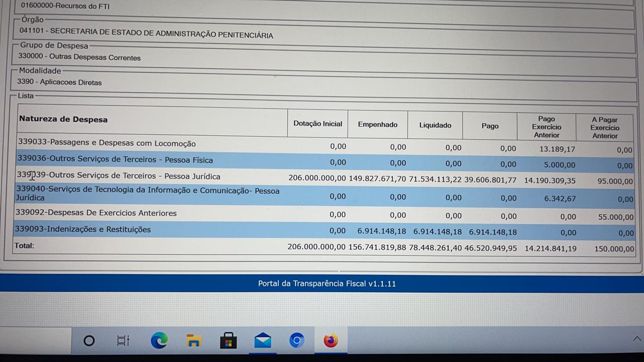Launch Microsoft Edge from the taskbar

pos(159,341)
